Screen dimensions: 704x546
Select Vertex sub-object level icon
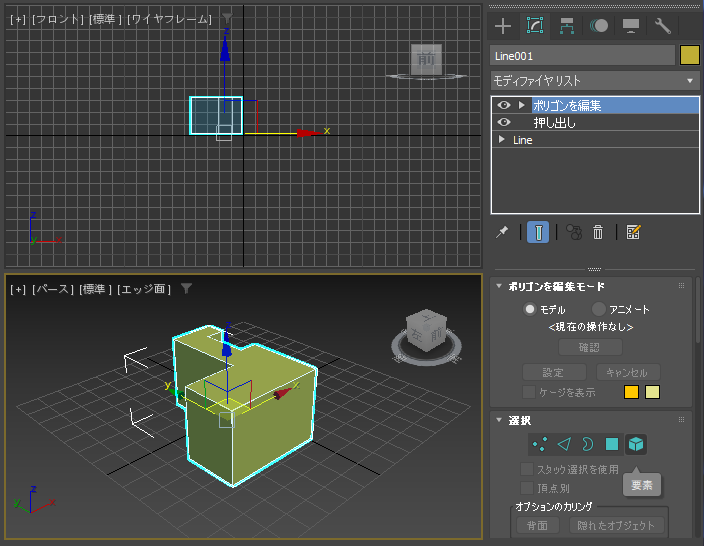(x=539, y=445)
